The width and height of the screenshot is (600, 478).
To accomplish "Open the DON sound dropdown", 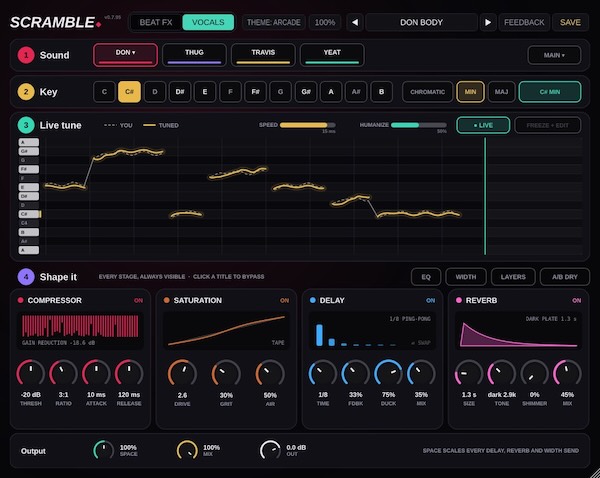I will point(126,55).
